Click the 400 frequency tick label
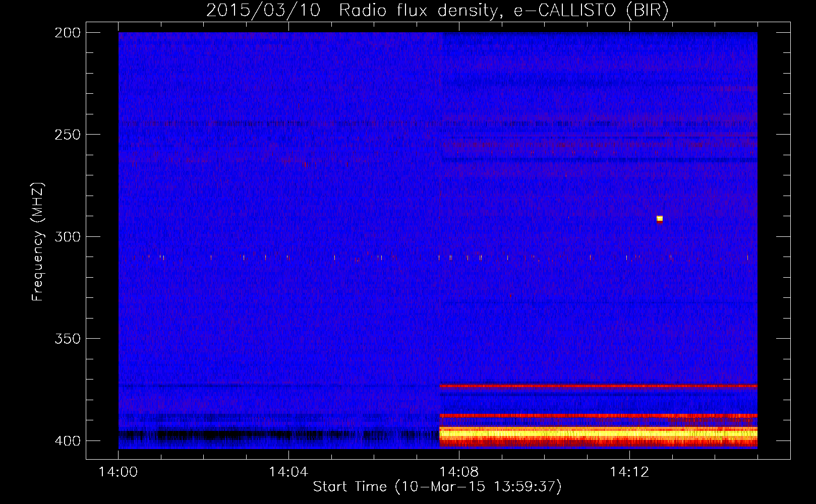The image size is (816, 504). (68, 440)
